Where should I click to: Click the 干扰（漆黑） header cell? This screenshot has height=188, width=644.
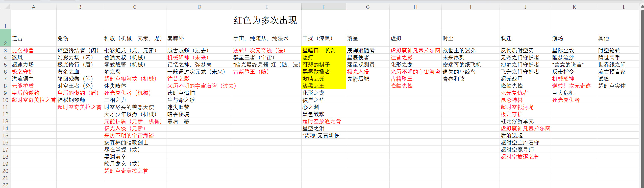tap(324, 38)
